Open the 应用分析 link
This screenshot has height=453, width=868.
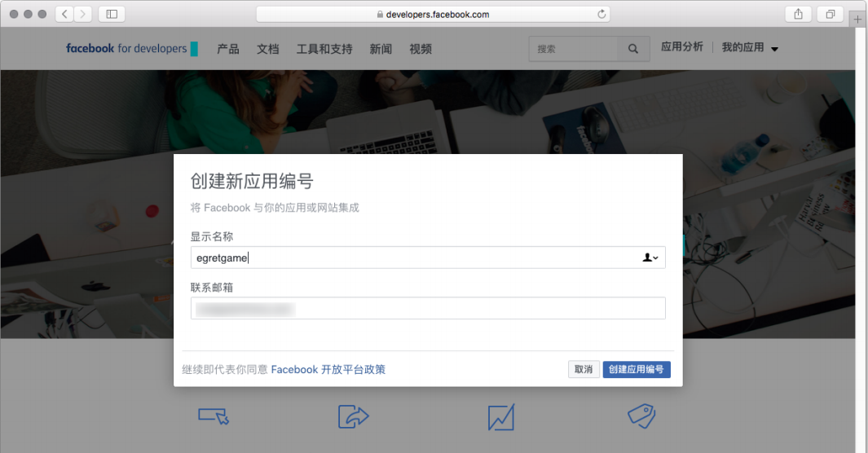pyautogui.click(x=682, y=47)
